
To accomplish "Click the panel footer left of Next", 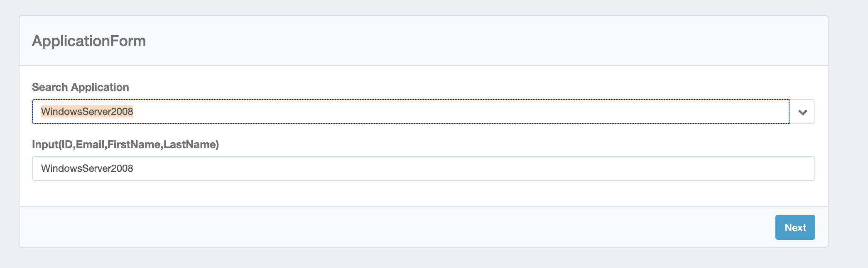I will pos(374,227).
